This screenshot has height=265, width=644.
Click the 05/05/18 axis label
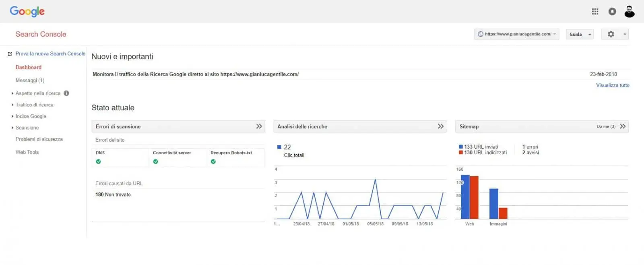(x=376, y=224)
